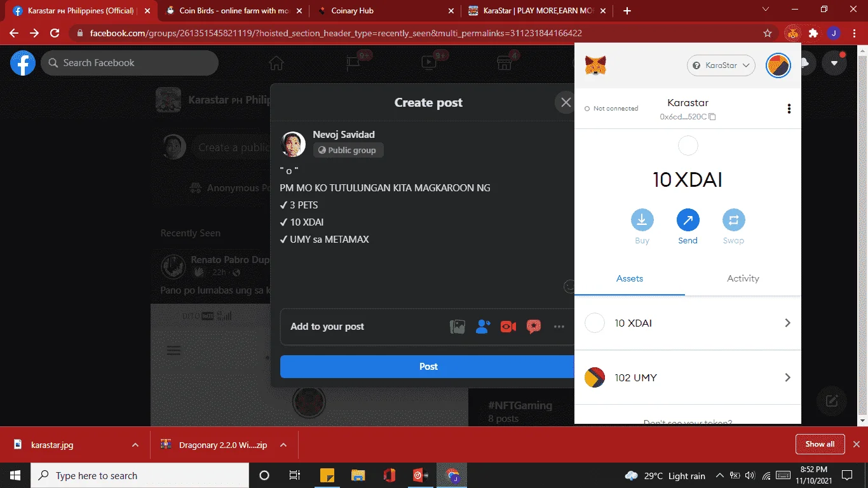The width and height of the screenshot is (868, 488).
Task: Go forward in browser
Action: tap(34, 33)
